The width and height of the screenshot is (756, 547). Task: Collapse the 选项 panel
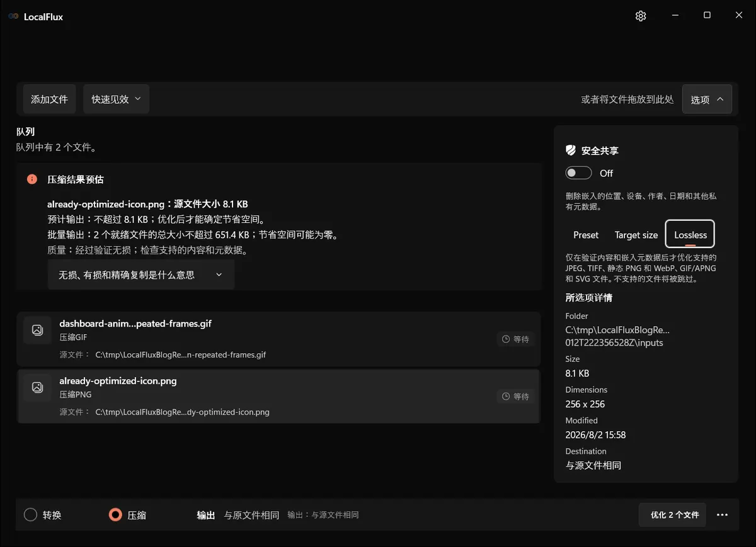pos(707,99)
